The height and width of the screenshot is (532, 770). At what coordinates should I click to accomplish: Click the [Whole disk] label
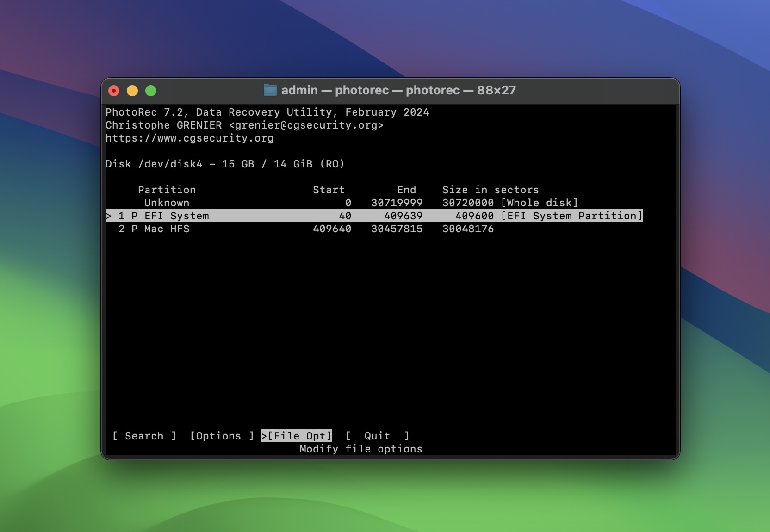click(x=540, y=203)
